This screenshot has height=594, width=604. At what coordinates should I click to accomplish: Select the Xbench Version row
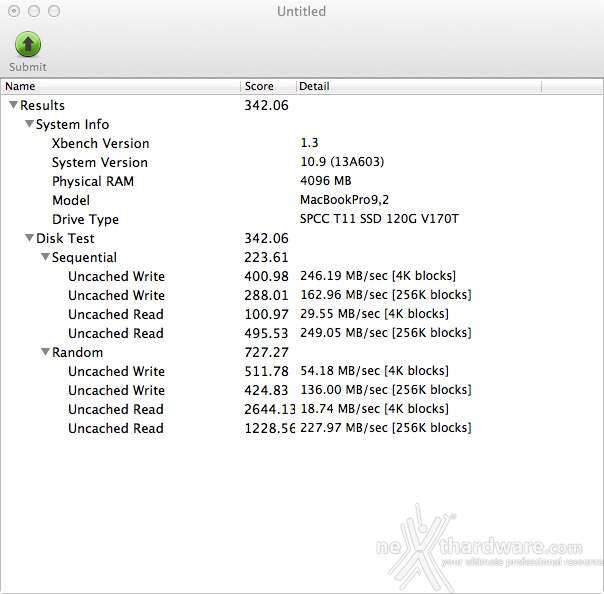point(302,143)
